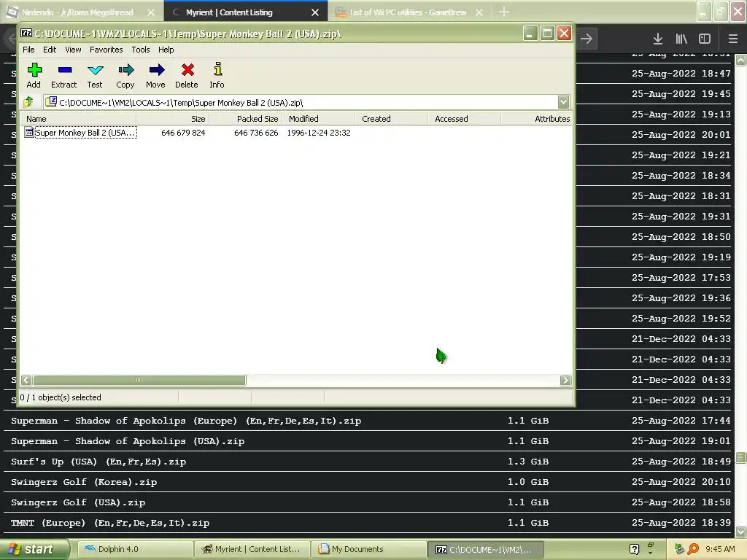747x560 pixels.
Task: Open the Help menu
Action: pos(166,50)
